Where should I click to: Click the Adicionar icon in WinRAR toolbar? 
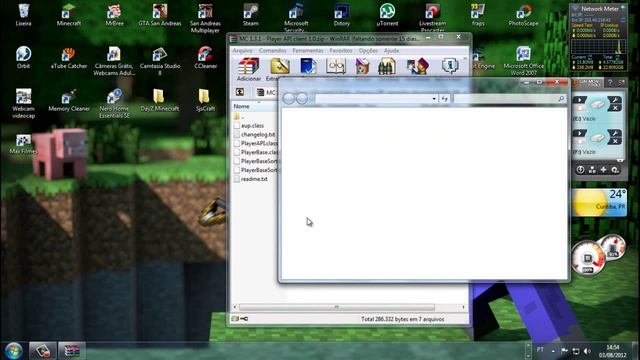tap(249, 69)
